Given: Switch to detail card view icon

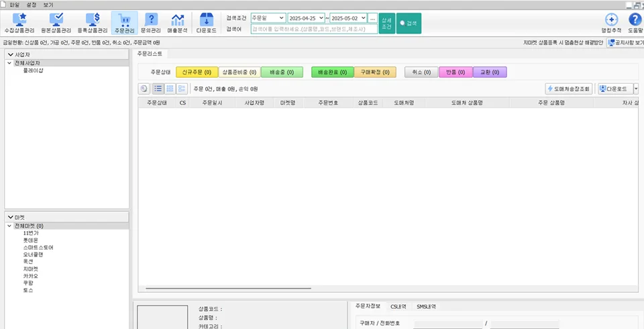Looking at the screenshot, I should tap(182, 88).
